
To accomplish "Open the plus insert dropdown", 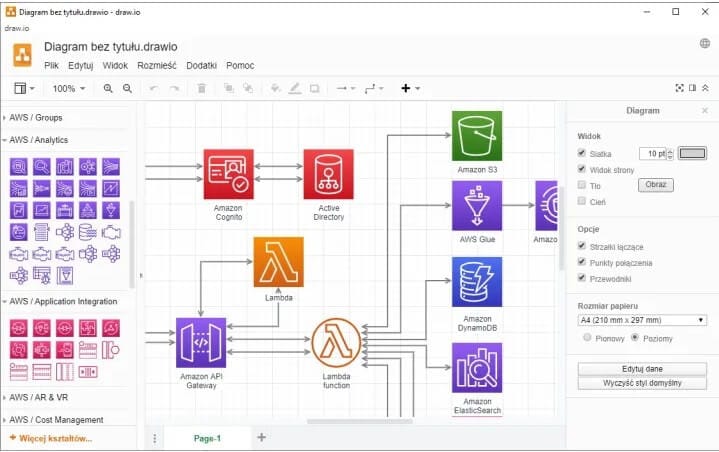I will [x=410, y=88].
